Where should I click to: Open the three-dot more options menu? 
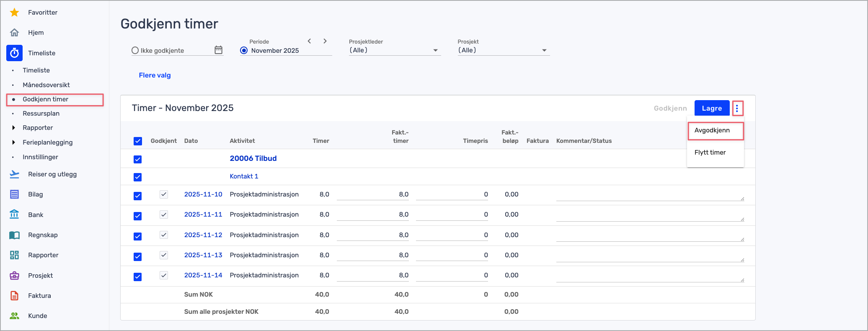[x=737, y=109]
